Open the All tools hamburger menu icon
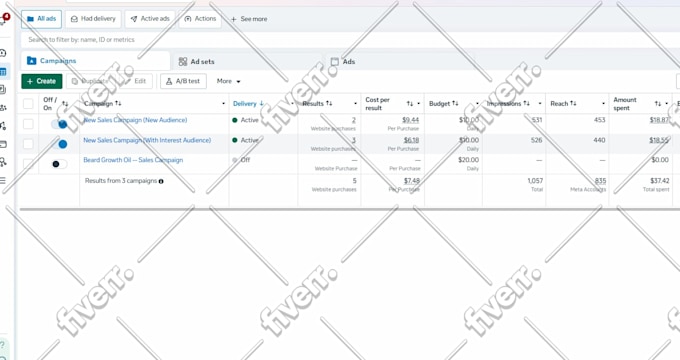680x360 pixels. point(3,180)
